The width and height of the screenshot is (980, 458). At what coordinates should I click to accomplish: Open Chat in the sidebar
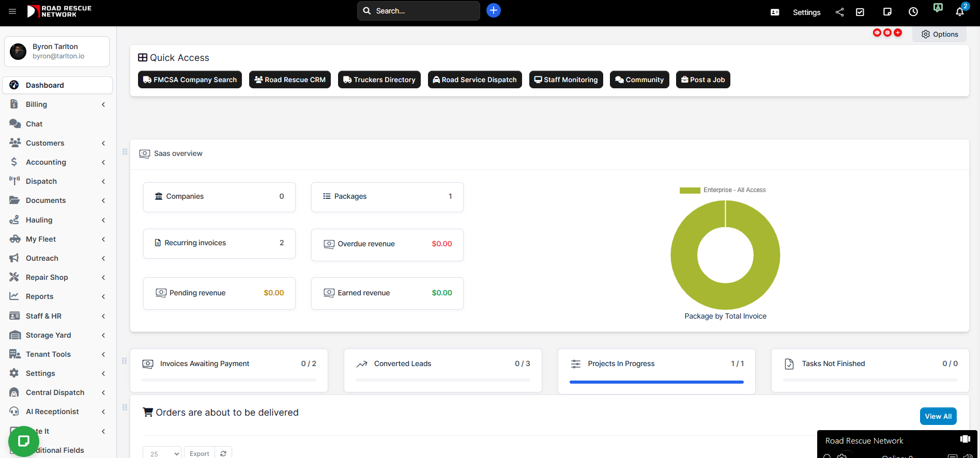point(57,124)
